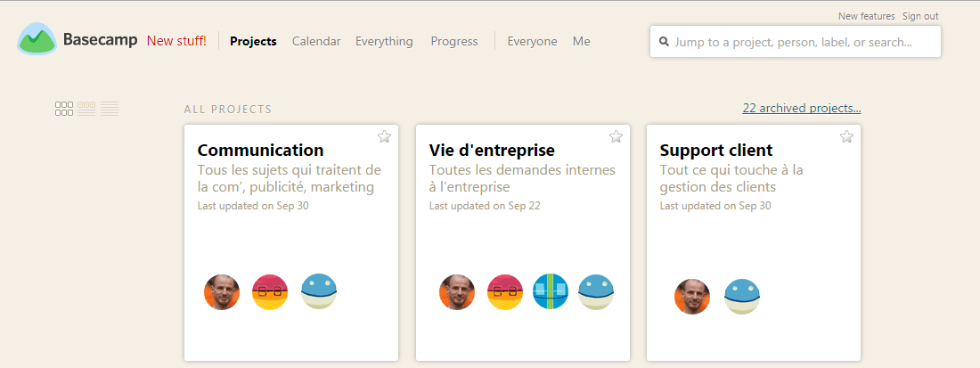980x368 pixels.
Task: Focus the Jump to a project search field
Action: (796, 42)
